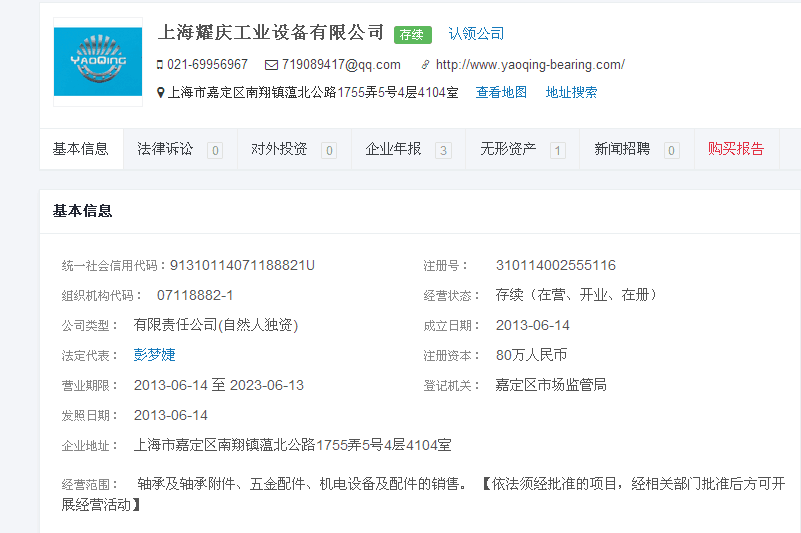Click the location pin icon by the address
This screenshot has height=533, width=801.
(x=161, y=93)
